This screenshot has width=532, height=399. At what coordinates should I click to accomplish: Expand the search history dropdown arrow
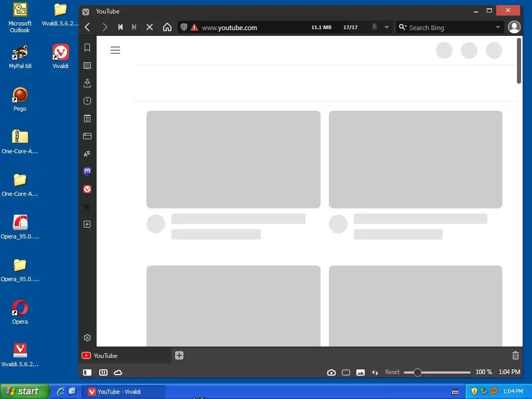click(498, 28)
